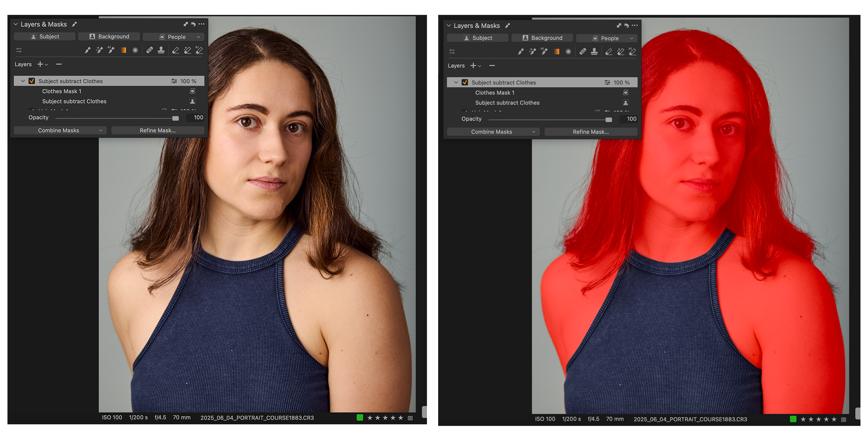Image resolution: width=868 pixels, height=445 pixels.
Task: Select 'Clothes Mask 1' sublayer in left panel
Action: click(62, 91)
